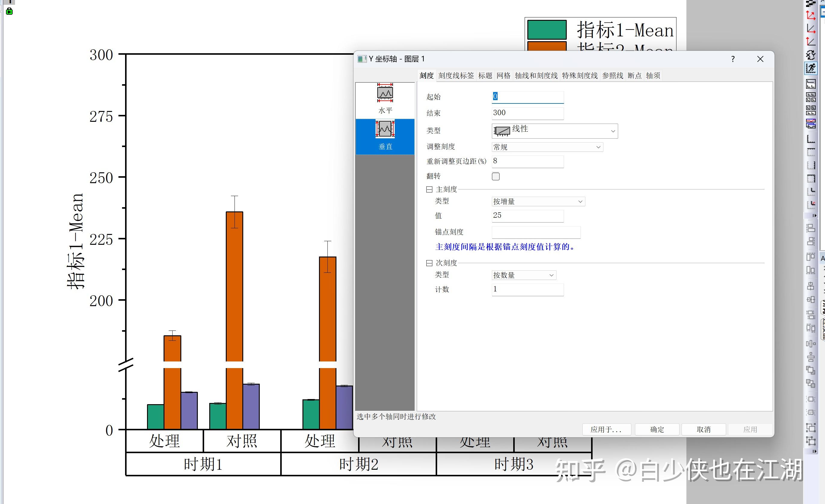
Task: Click the 锚点刻度 input field
Action: pos(536,232)
